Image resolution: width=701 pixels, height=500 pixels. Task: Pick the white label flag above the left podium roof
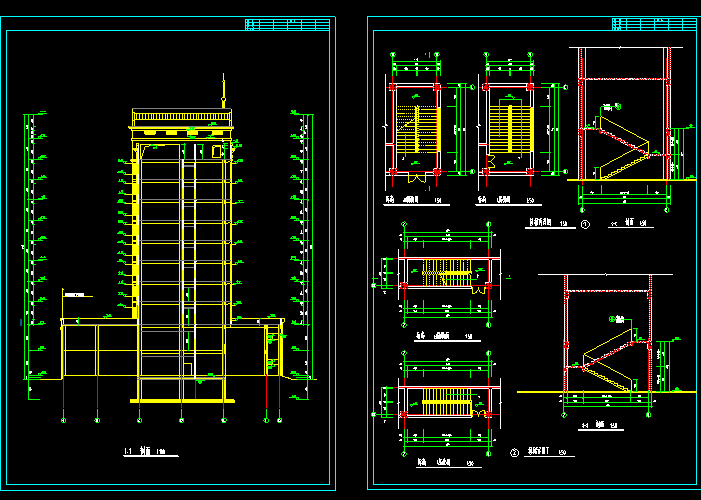pyautogui.click(x=74, y=295)
